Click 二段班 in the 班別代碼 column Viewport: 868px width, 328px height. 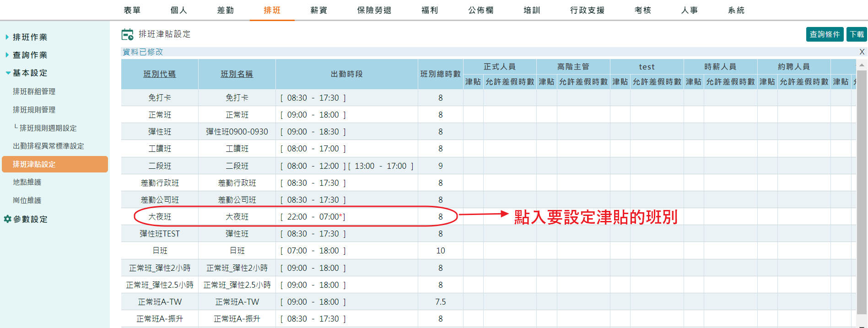pyautogui.click(x=160, y=166)
